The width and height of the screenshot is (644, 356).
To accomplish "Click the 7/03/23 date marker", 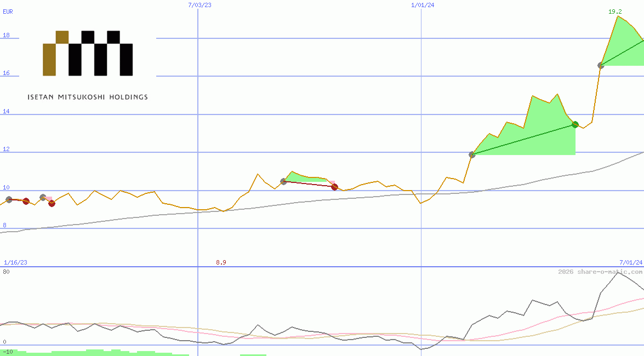I will pos(198,5).
